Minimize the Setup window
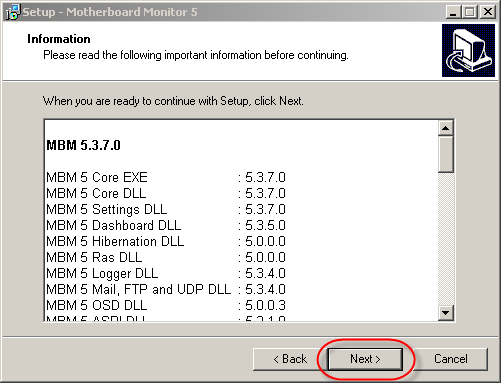This screenshot has height=383, width=501. [x=453, y=12]
